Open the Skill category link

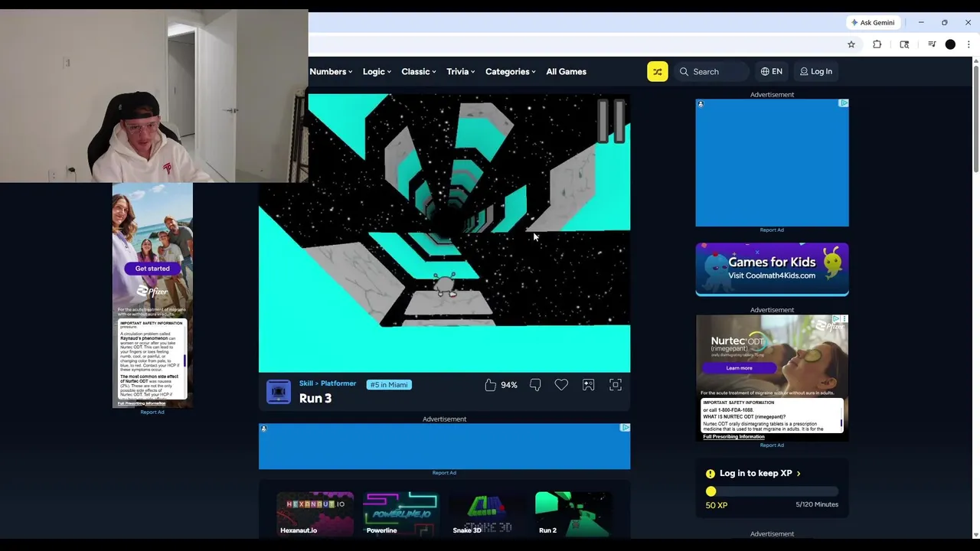click(x=306, y=383)
